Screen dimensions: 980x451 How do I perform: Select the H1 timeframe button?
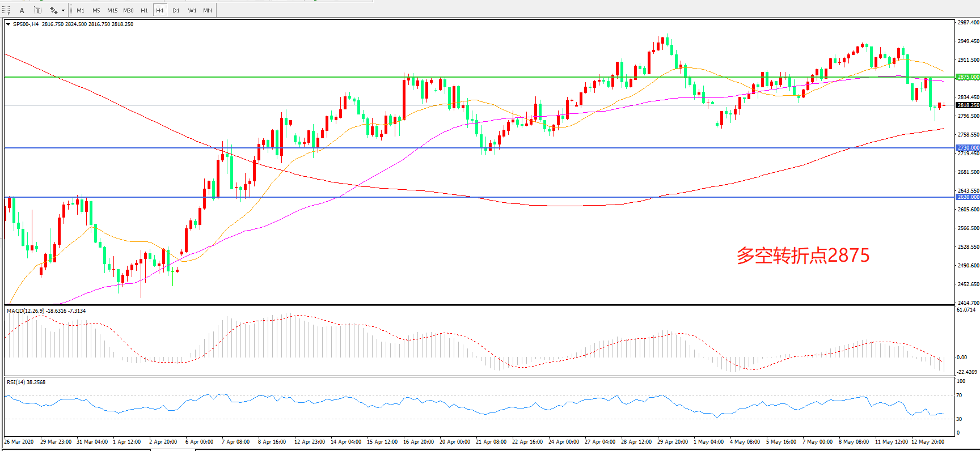point(144,10)
